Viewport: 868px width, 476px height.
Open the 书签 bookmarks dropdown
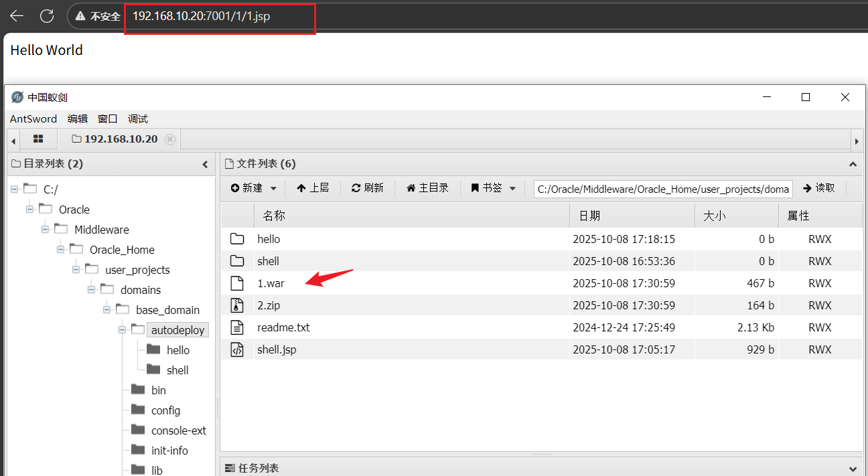pyautogui.click(x=494, y=188)
